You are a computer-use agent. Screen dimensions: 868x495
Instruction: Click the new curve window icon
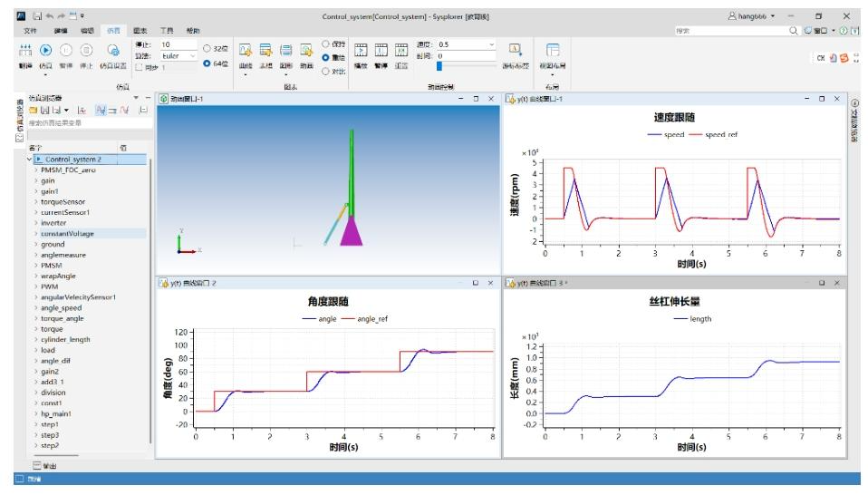[x=246, y=51]
